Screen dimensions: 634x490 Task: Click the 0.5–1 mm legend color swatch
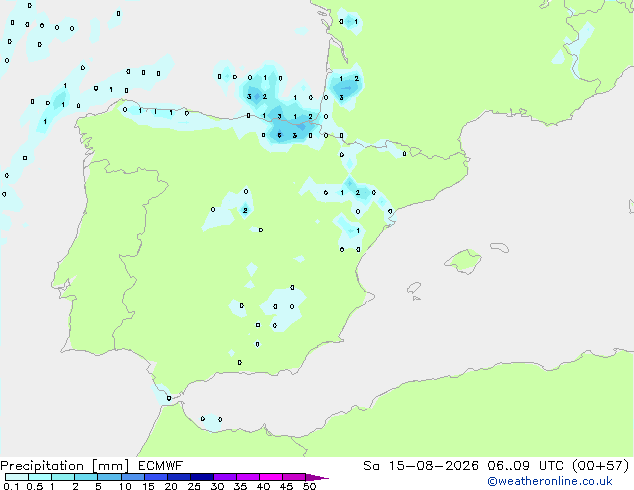(40, 477)
